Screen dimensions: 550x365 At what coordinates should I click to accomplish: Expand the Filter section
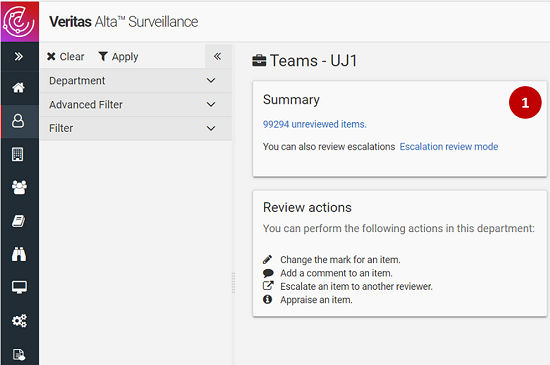(x=136, y=128)
